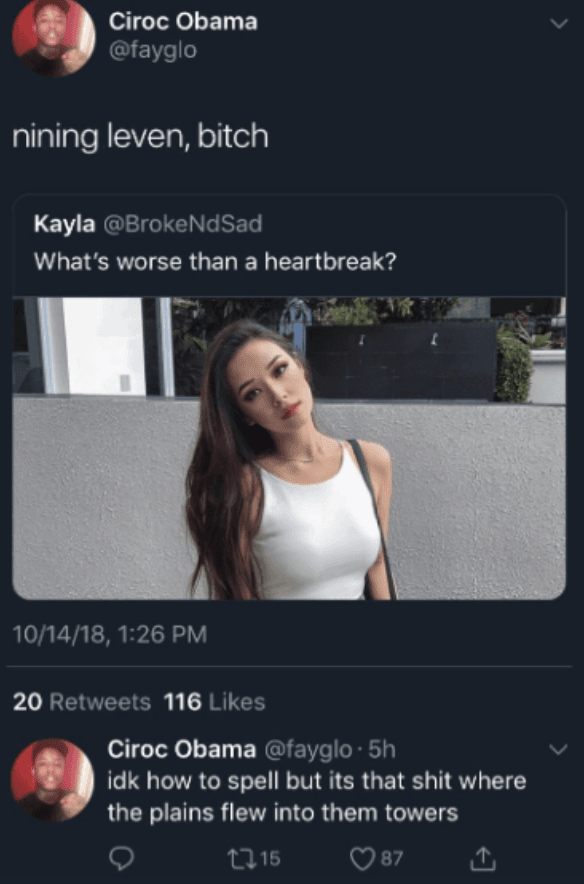Open Ciroc Obama's top profile picture

[52, 37]
